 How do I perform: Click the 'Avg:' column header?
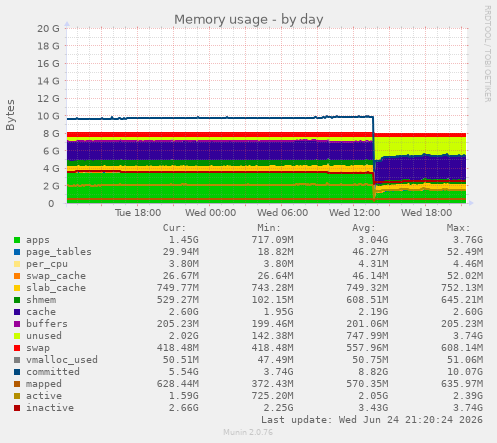coord(364,228)
